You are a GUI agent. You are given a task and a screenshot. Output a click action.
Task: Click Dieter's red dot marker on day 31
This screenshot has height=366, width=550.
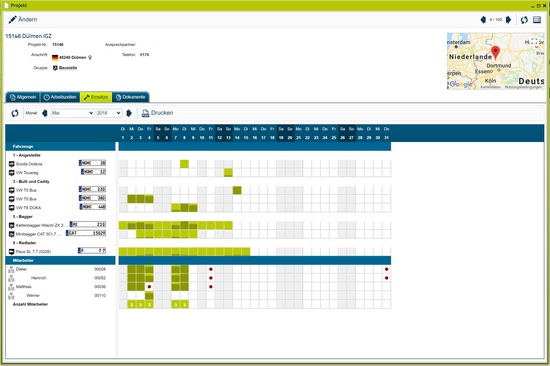pos(387,269)
